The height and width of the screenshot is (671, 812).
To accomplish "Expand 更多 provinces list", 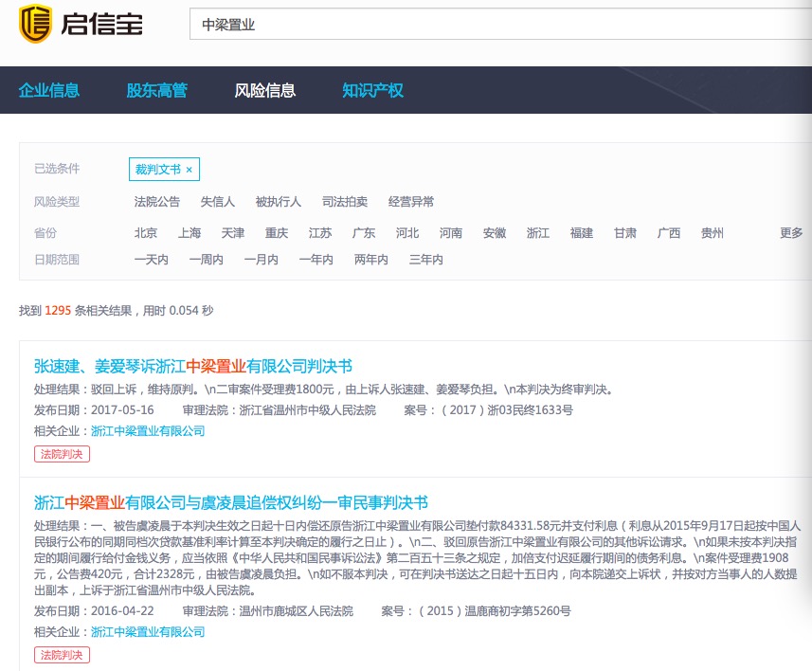I will pyautogui.click(x=791, y=232).
